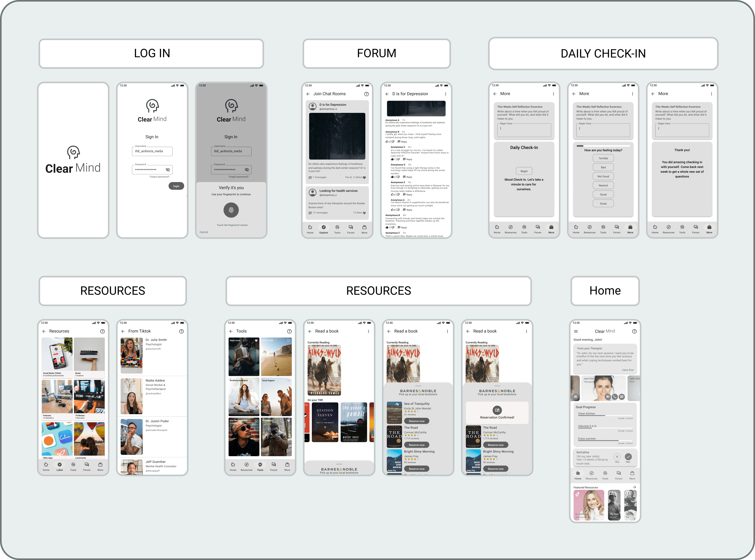Select the Tools head-spiral icon in bottom navigation

click(260, 465)
